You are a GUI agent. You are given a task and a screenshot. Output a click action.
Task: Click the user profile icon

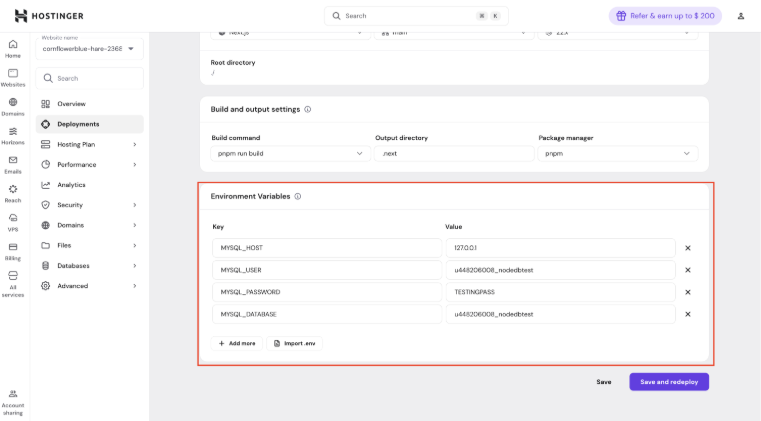coord(741,16)
